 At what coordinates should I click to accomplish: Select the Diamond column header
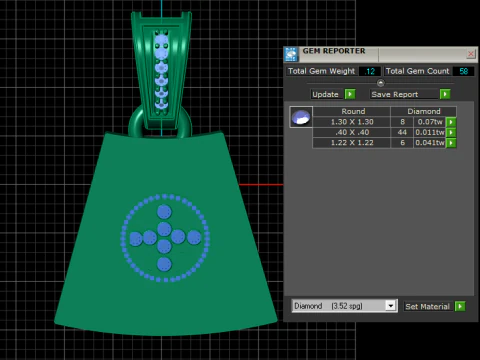pyautogui.click(x=424, y=111)
